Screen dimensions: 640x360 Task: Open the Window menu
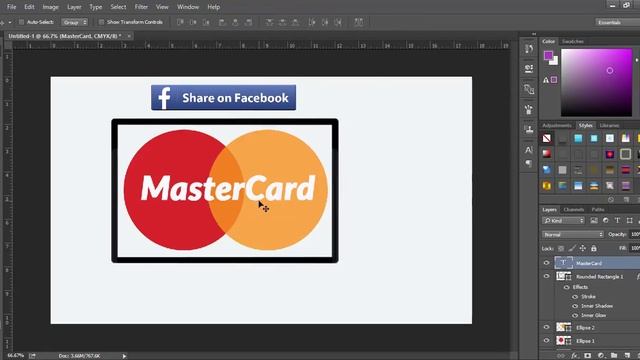[x=188, y=7]
